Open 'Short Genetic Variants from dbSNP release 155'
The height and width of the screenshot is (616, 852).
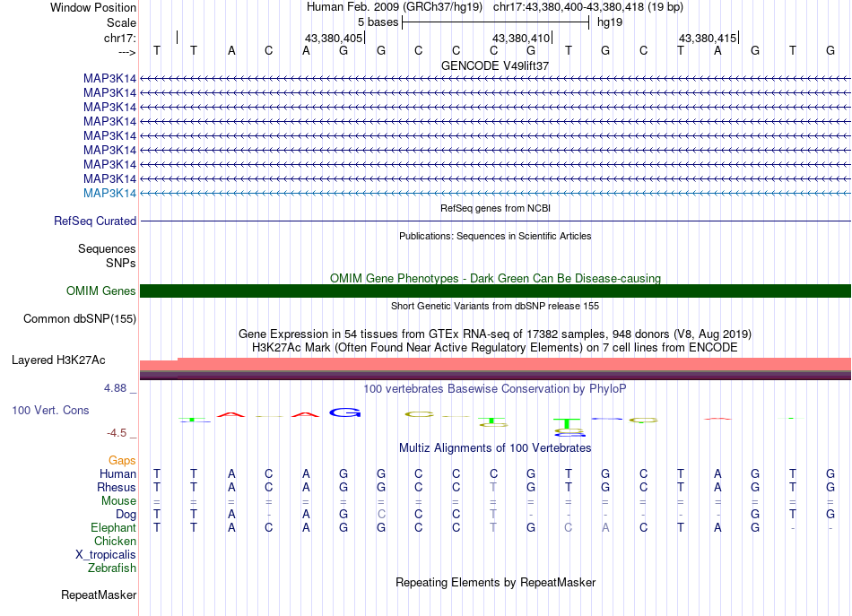[495, 306]
